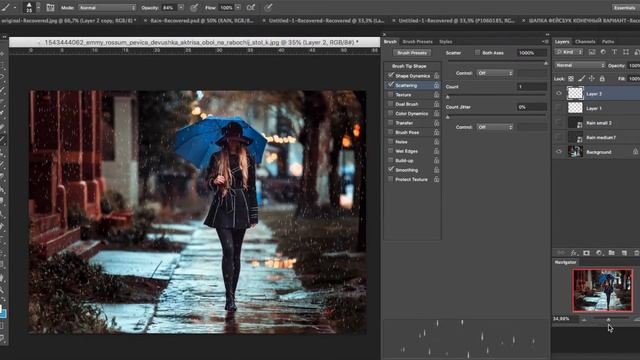Enable the Texture checkbox

point(391,94)
